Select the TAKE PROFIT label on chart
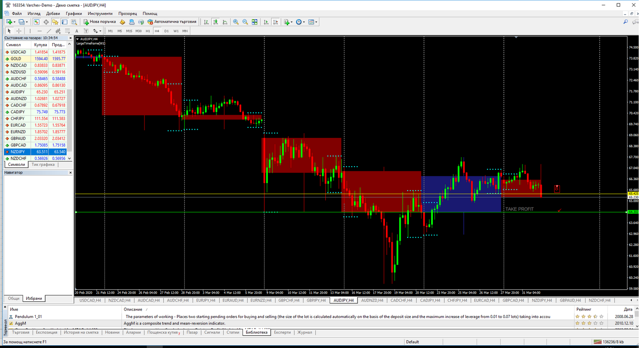The image size is (644, 348). (519, 209)
